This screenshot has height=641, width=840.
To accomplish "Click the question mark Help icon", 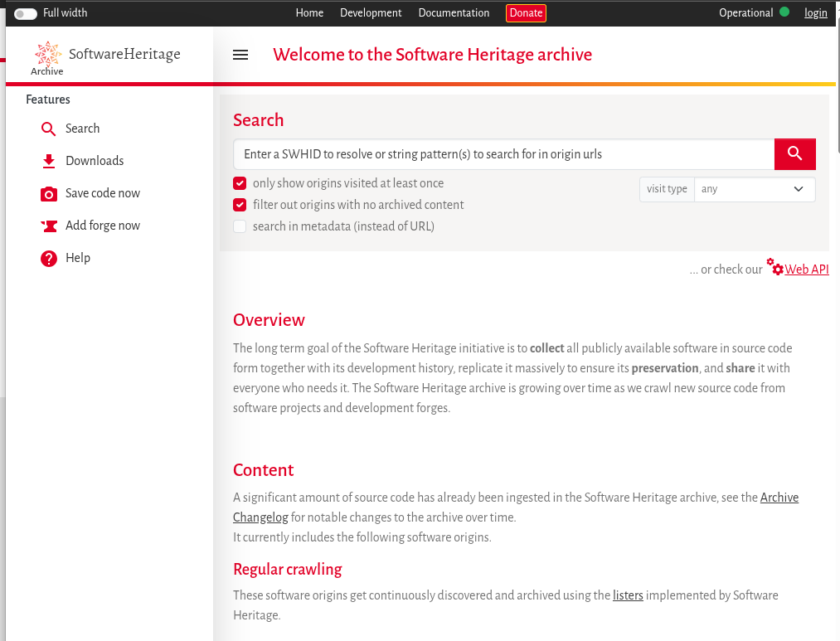I will click(x=49, y=259).
